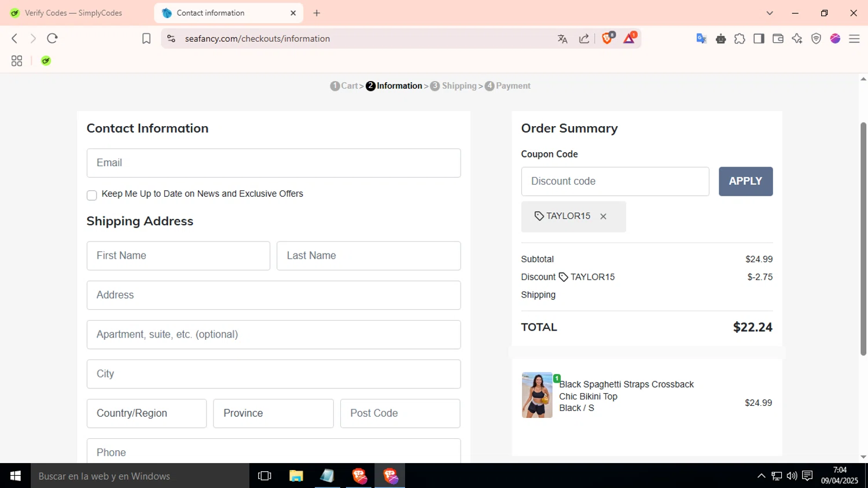This screenshot has height=488, width=868.
Task: Open Brave Shields lion icon
Action: click(x=608, y=38)
